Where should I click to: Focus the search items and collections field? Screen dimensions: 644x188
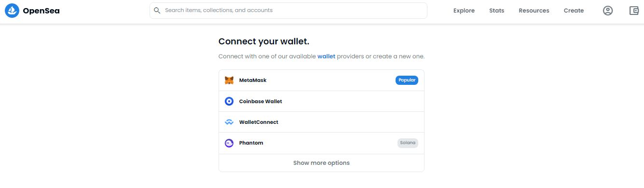(288, 11)
